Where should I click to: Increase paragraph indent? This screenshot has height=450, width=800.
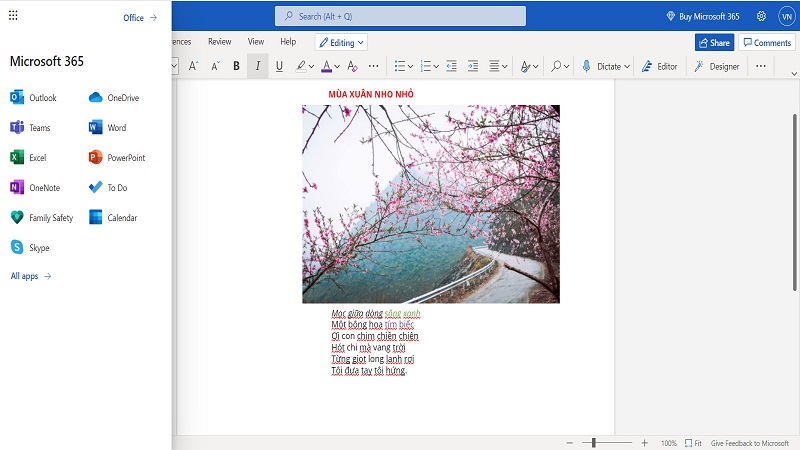473,66
